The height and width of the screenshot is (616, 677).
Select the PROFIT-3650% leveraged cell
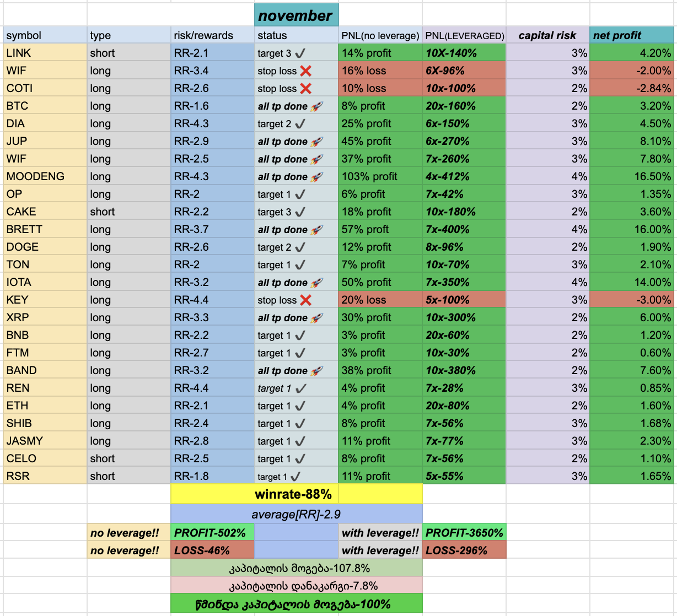pyautogui.click(x=464, y=533)
